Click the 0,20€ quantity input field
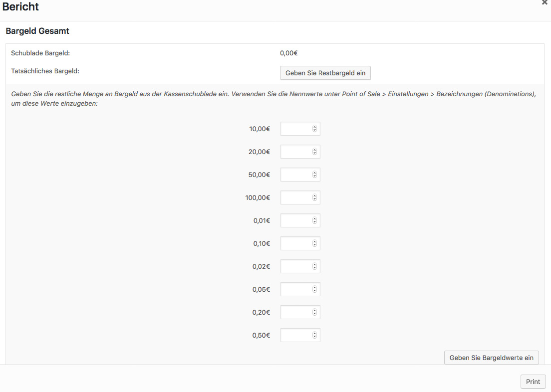The image size is (551, 392). [296, 312]
